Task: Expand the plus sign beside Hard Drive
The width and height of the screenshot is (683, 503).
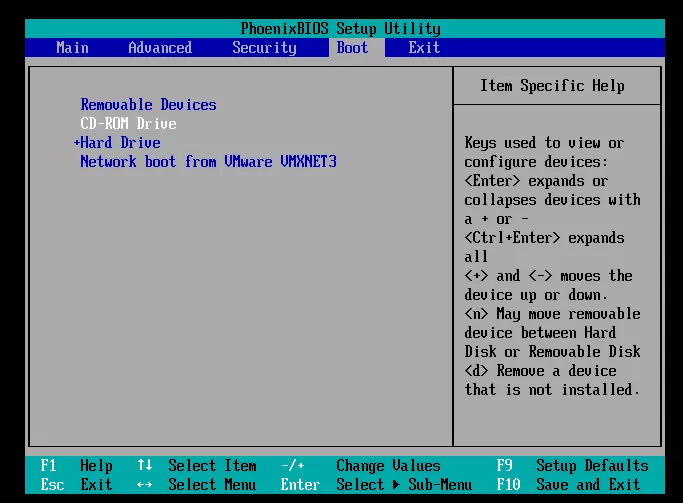Action: [77, 143]
